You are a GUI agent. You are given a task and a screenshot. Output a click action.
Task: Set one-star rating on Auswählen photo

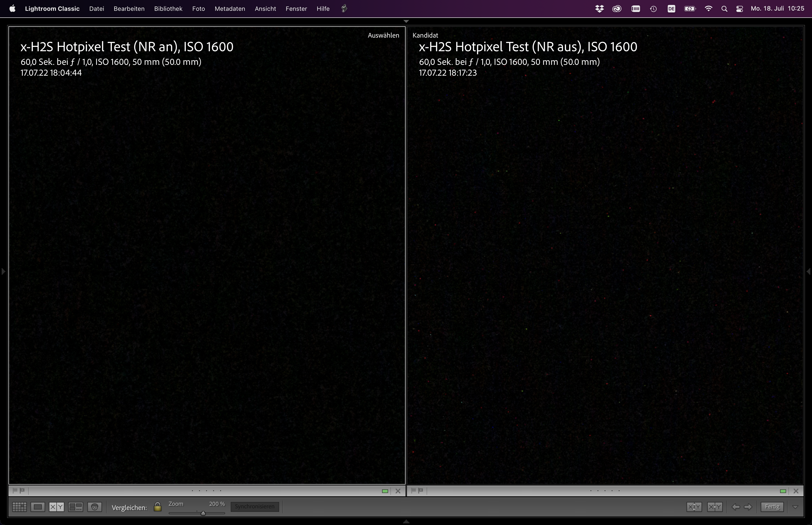coord(192,491)
